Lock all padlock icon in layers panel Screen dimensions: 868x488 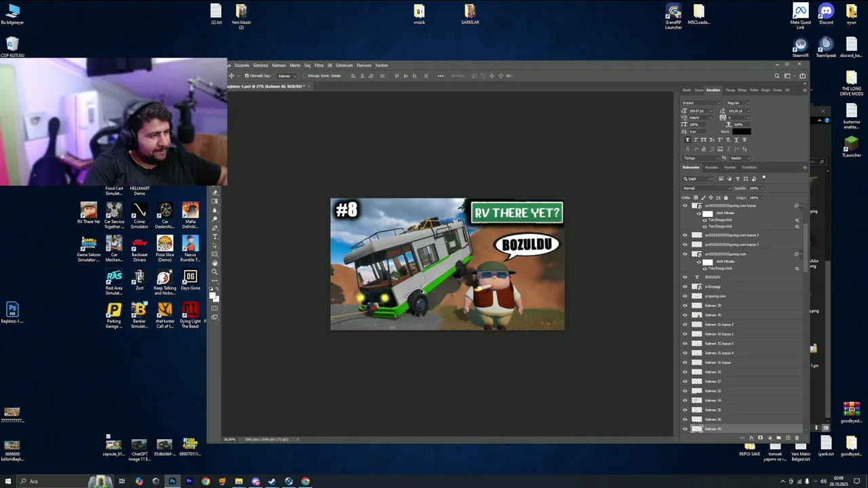click(x=726, y=197)
